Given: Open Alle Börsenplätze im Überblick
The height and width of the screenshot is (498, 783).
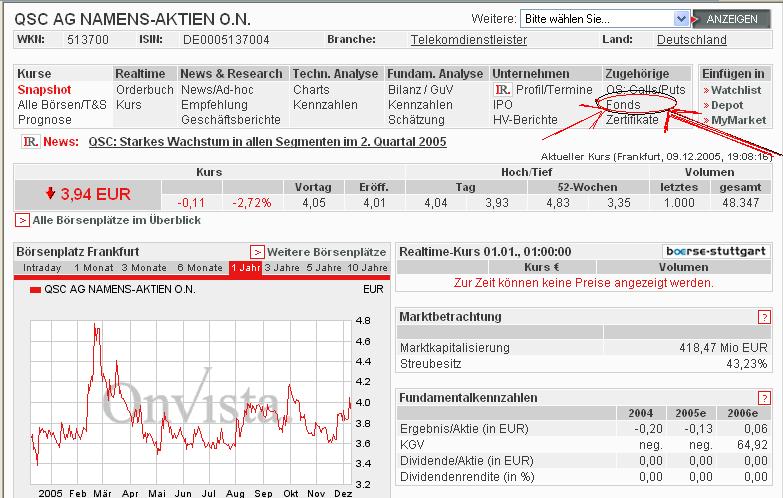Looking at the screenshot, I should pos(117,220).
